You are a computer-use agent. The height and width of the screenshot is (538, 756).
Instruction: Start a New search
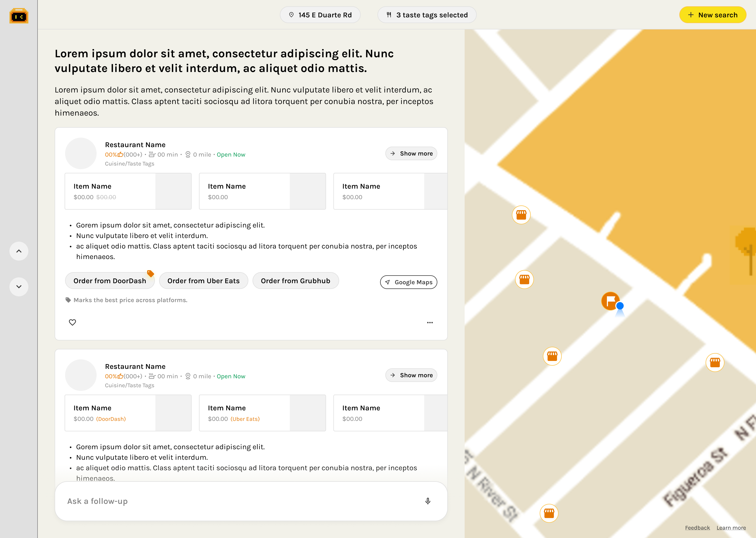click(x=713, y=15)
